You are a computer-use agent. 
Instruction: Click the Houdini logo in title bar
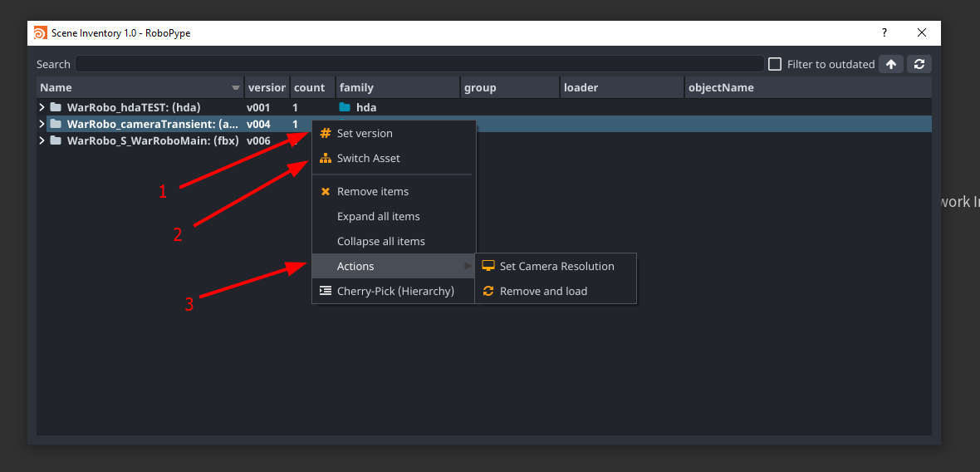[40, 33]
